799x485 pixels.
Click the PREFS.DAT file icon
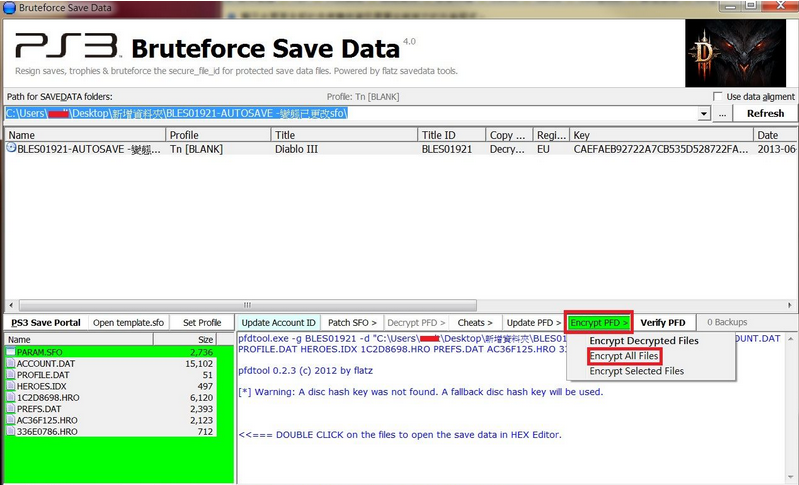11,409
